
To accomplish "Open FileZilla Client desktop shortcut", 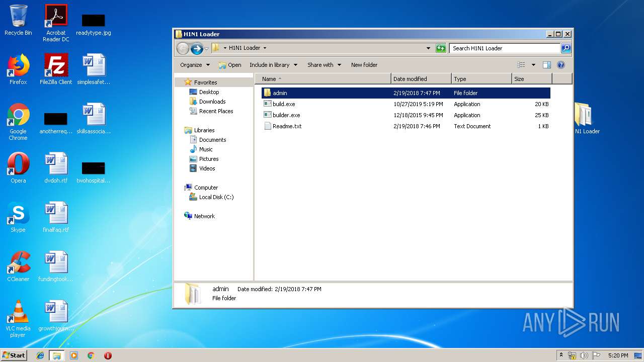I will pyautogui.click(x=56, y=69).
